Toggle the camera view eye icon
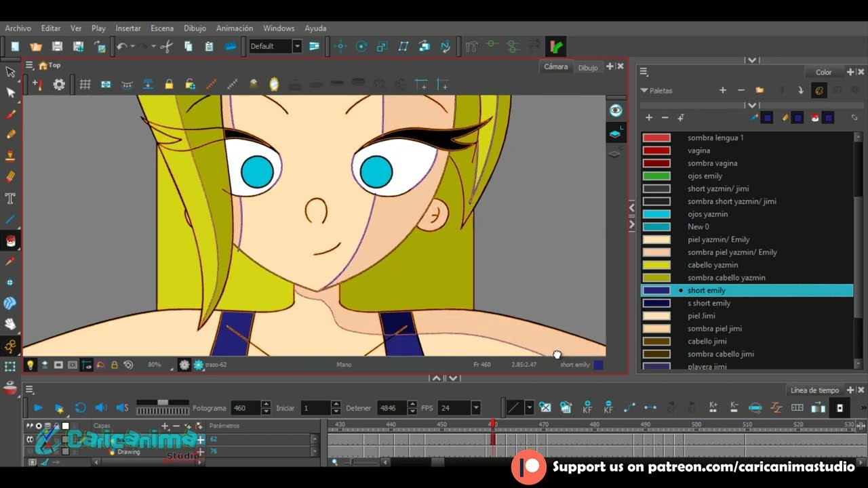Image resolution: width=868 pixels, height=488 pixels. [615, 110]
